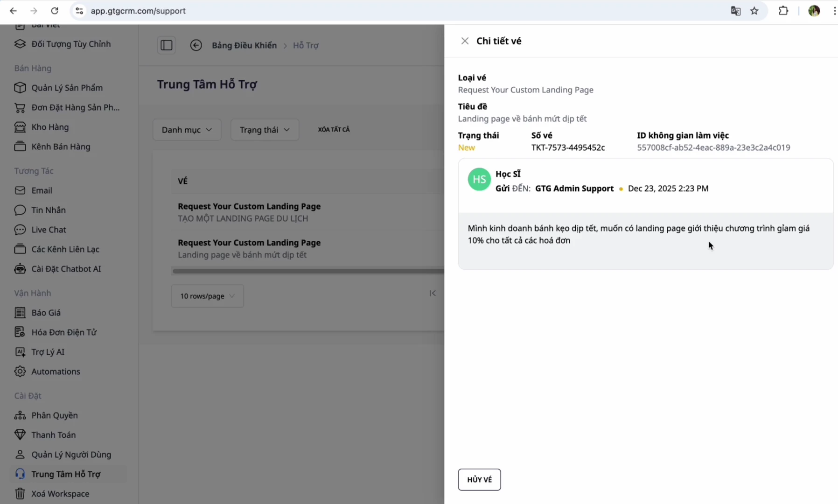Open the 10 rows/page selector
This screenshot has width=838, height=504.
pyautogui.click(x=207, y=296)
